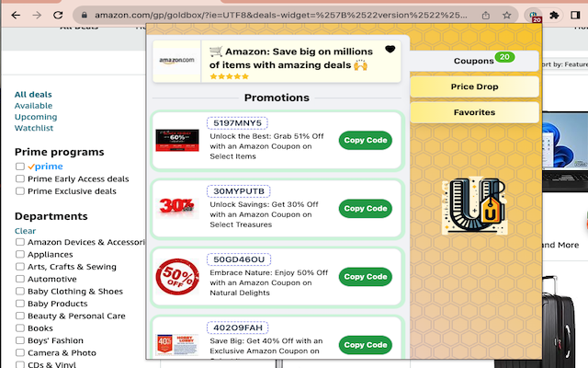Click the amazon.com logo in the popup
Image resolution: width=588 pixels, height=368 pixels.
(x=176, y=61)
